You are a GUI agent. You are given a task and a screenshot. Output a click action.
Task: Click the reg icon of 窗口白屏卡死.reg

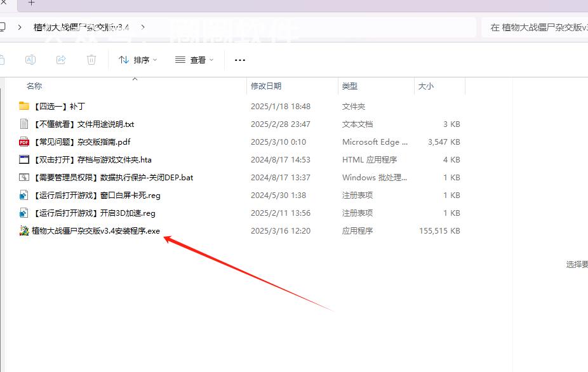(24, 195)
